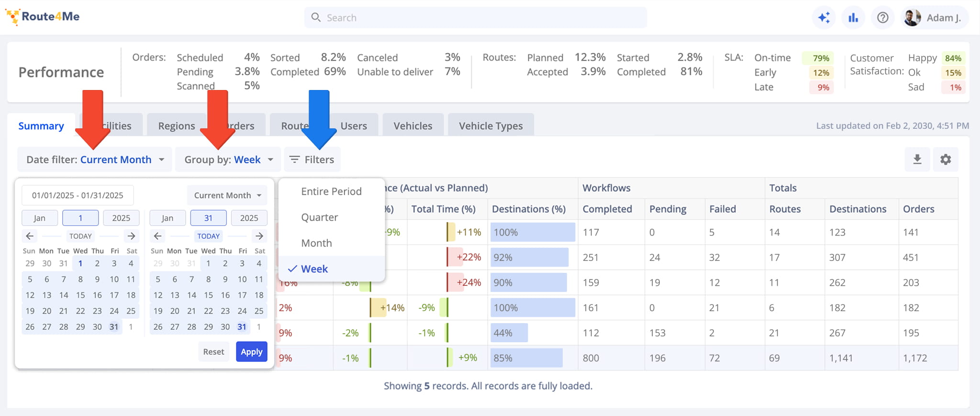Image resolution: width=980 pixels, height=416 pixels.
Task: Click TODAY in the left calendar
Action: pos(80,236)
